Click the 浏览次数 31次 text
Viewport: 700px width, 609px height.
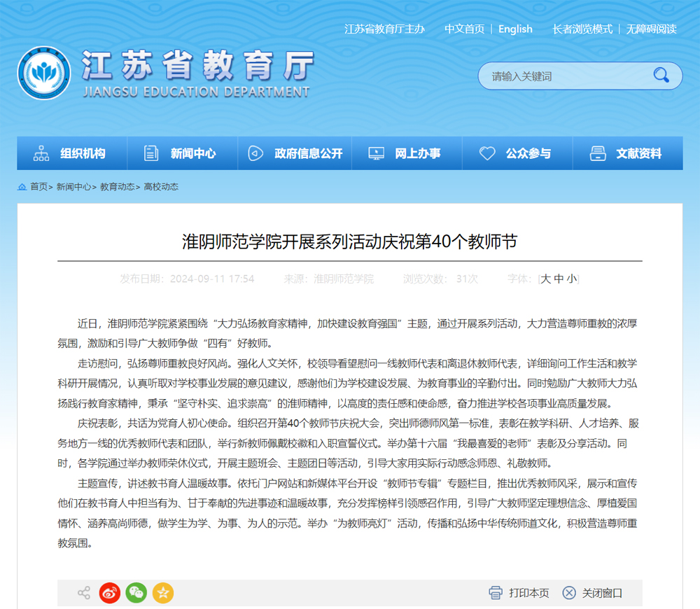pos(440,279)
